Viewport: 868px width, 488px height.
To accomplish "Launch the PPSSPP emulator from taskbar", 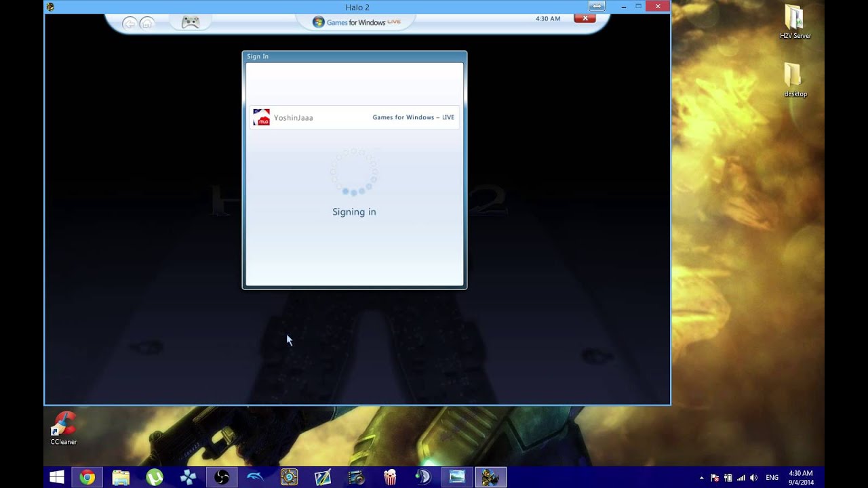I will click(x=188, y=478).
